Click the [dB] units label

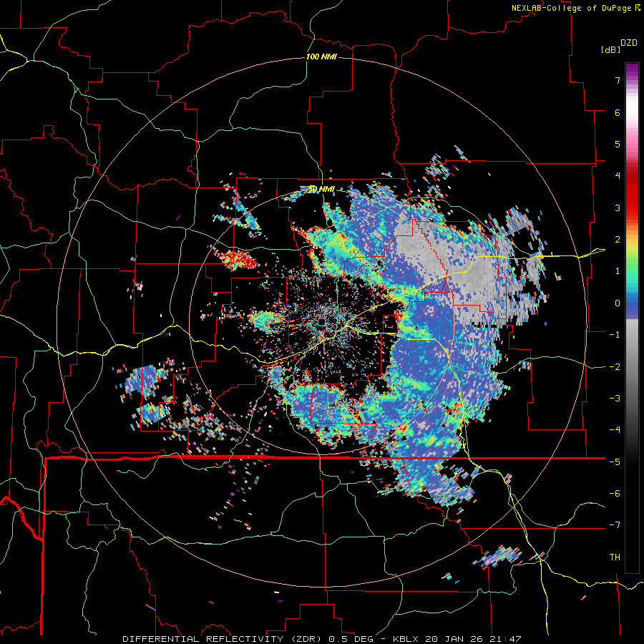(611, 49)
